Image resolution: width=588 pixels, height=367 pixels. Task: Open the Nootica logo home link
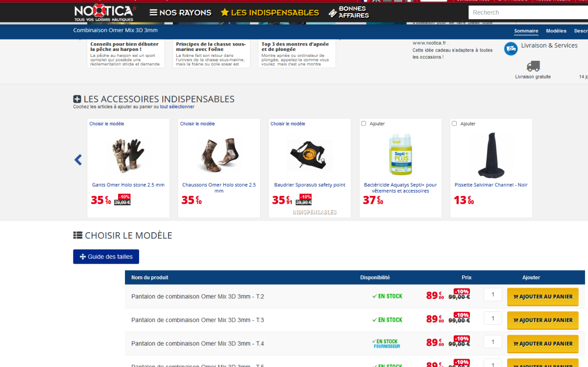click(x=105, y=13)
